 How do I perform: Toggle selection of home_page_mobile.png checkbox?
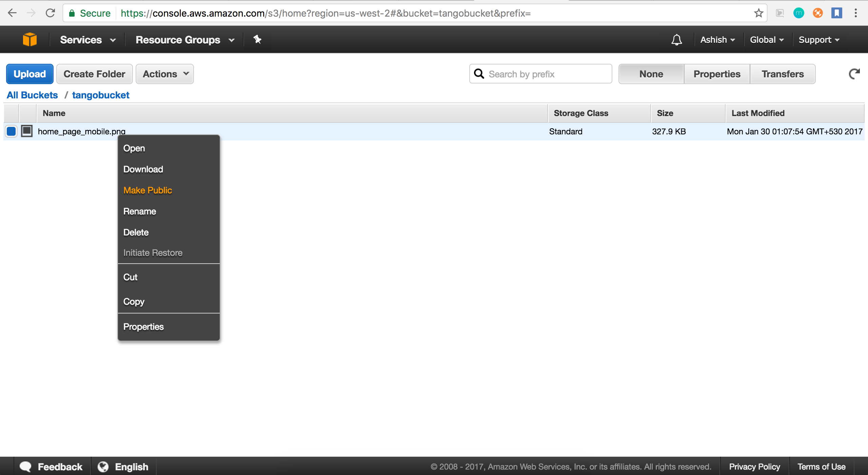[11, 131]
